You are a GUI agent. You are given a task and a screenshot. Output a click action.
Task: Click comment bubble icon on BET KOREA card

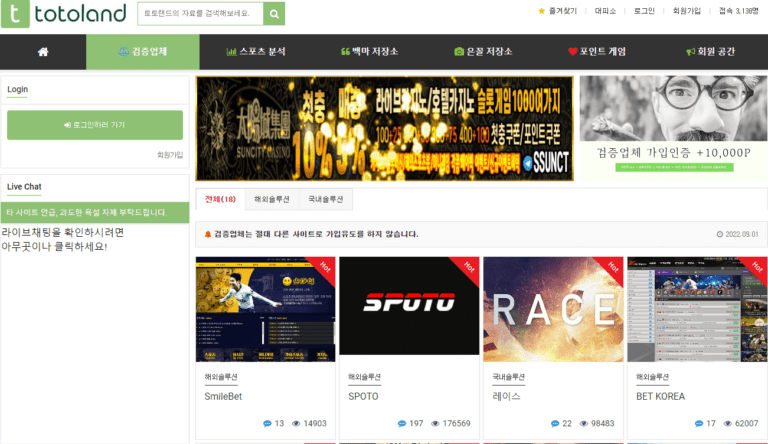click(x=699, y=423)
